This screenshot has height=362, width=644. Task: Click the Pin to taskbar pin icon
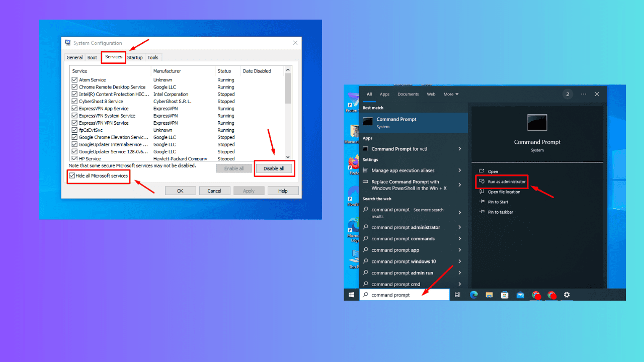481,212
